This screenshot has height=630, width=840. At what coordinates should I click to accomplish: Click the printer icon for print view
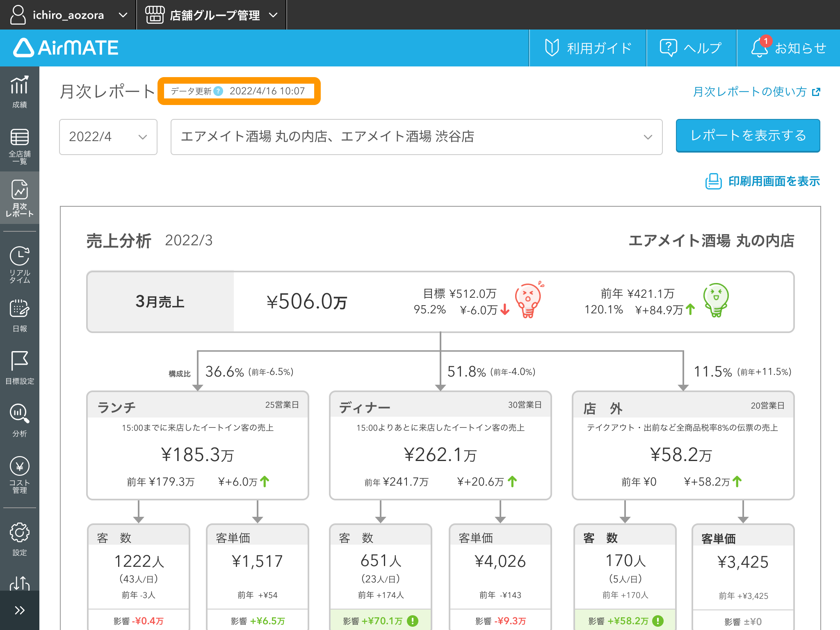click(713, 181)
